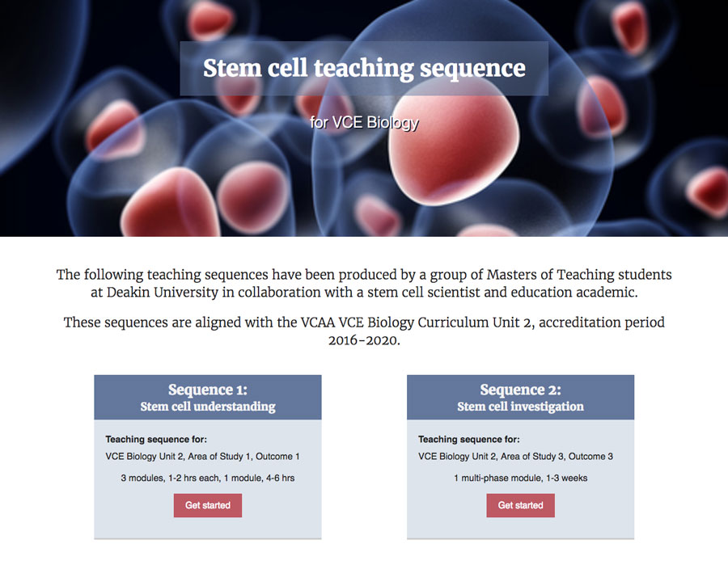728x582 pixels.
Task: Click 'Stem cell understanding' subtitle text
Action: 208,407
